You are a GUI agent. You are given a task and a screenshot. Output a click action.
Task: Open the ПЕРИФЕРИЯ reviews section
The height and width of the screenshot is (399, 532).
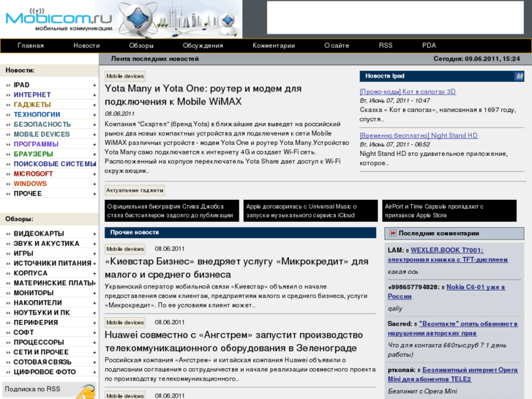36,322
